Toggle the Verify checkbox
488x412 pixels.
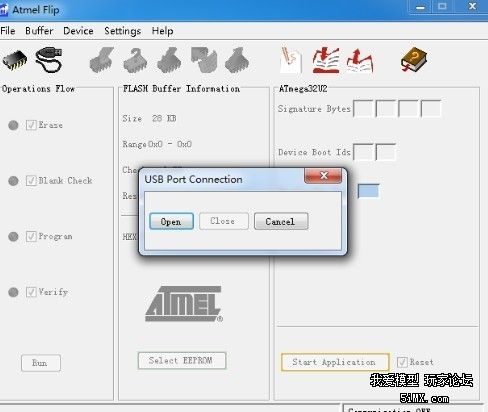pyautogui.click(x=31, y=292)
